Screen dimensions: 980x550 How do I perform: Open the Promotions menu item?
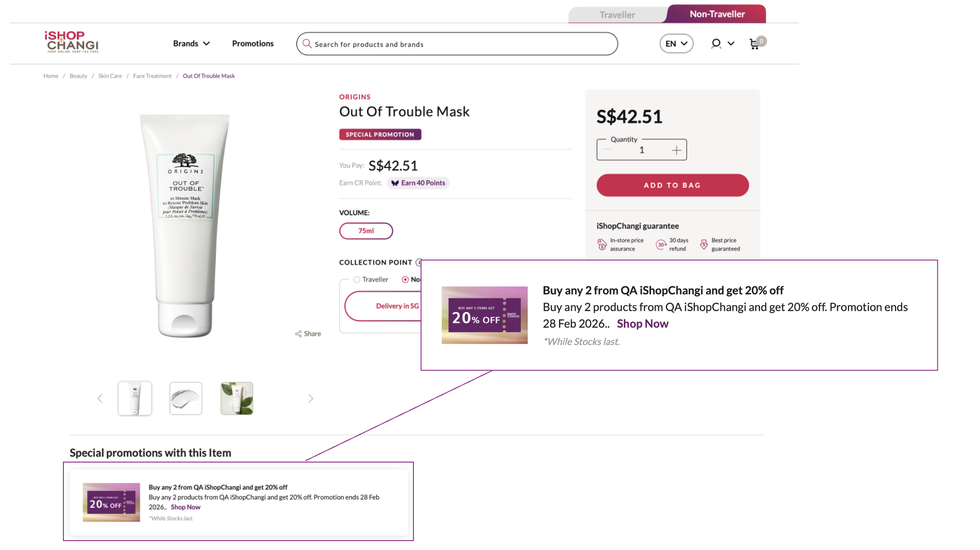coord(253,44)
